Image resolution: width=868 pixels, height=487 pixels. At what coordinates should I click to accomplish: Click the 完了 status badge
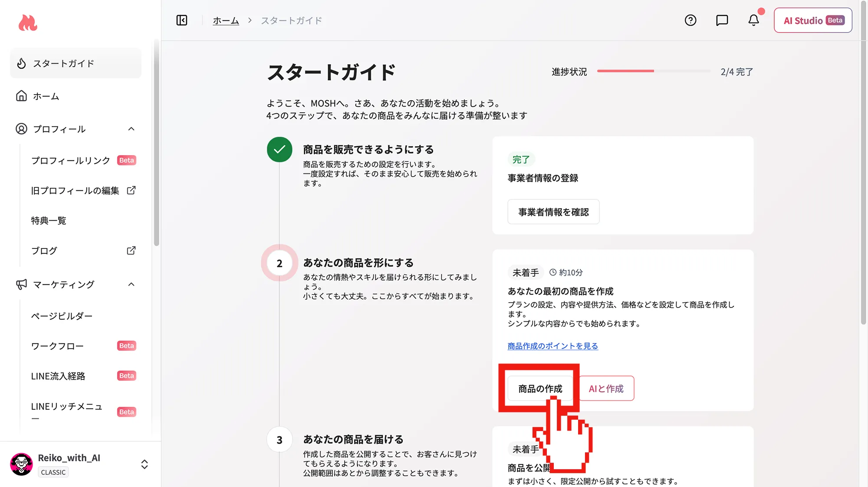[521, 160]
